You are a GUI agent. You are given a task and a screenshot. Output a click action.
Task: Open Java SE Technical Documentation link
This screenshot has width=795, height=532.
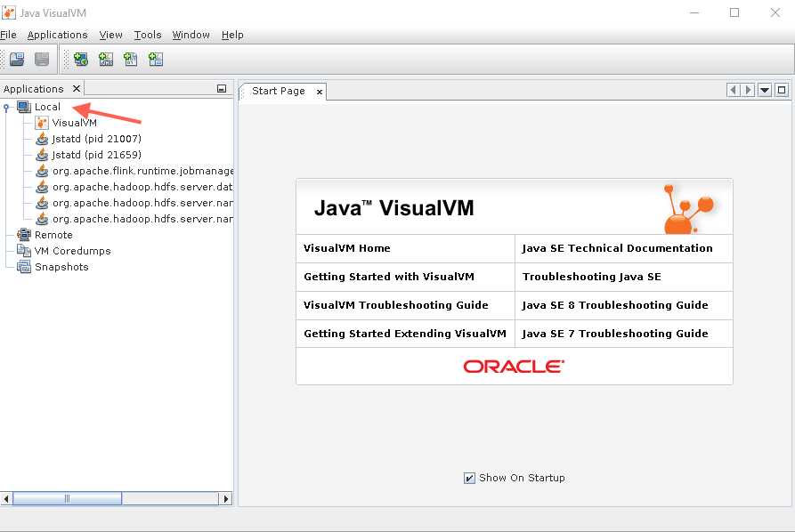617,248
